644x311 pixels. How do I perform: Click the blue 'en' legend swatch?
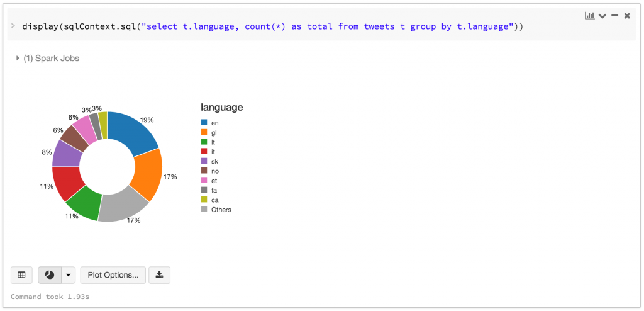point(204,123)
